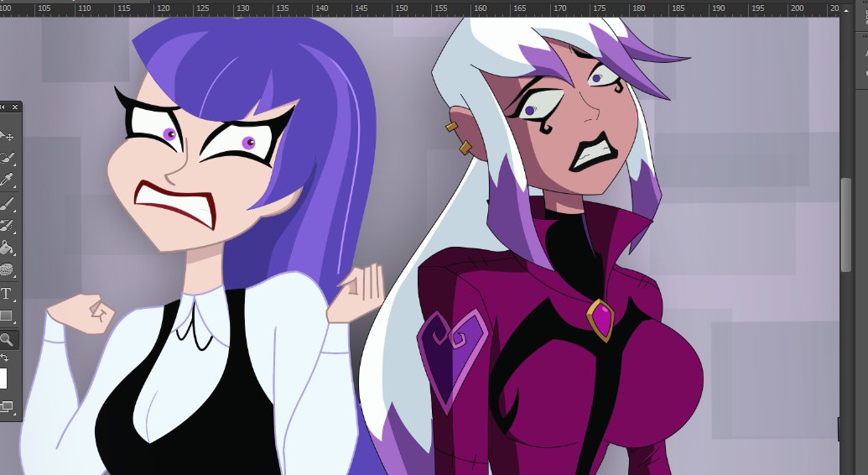The height and width of the screenshot is (475, 868).
Task: Select the Eyedropper tool
Action: coord(7,180)
